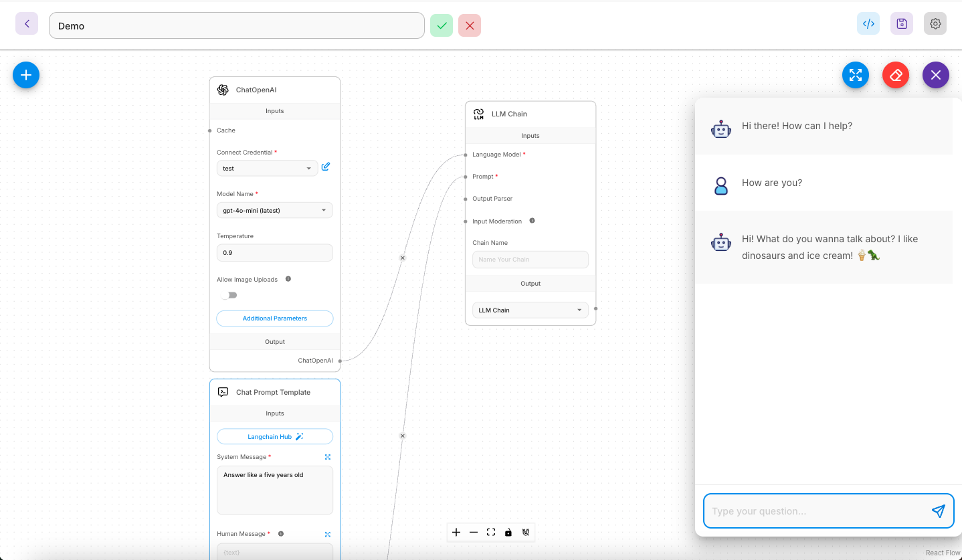962x560 pixels.
Task: Confirm the flow name with green checkmark
Action: 442,25
